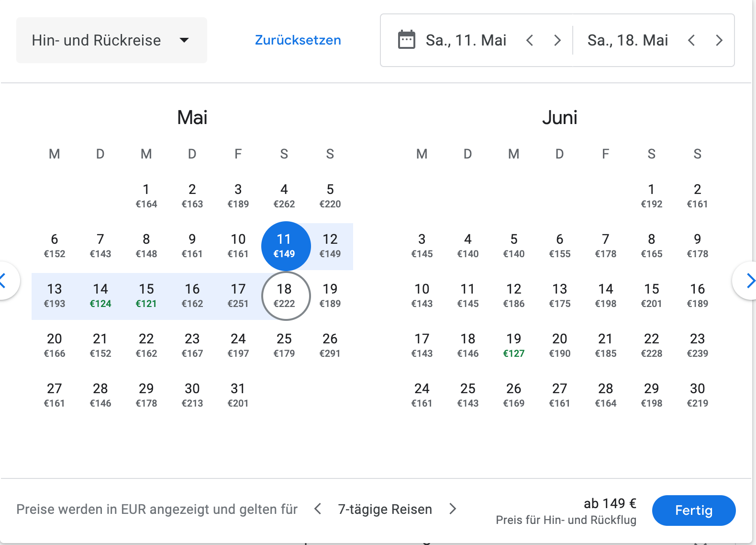This screenshot has height=545, width=756.
Task: Move return date one day earlier
Action: [x=691, y=40]
